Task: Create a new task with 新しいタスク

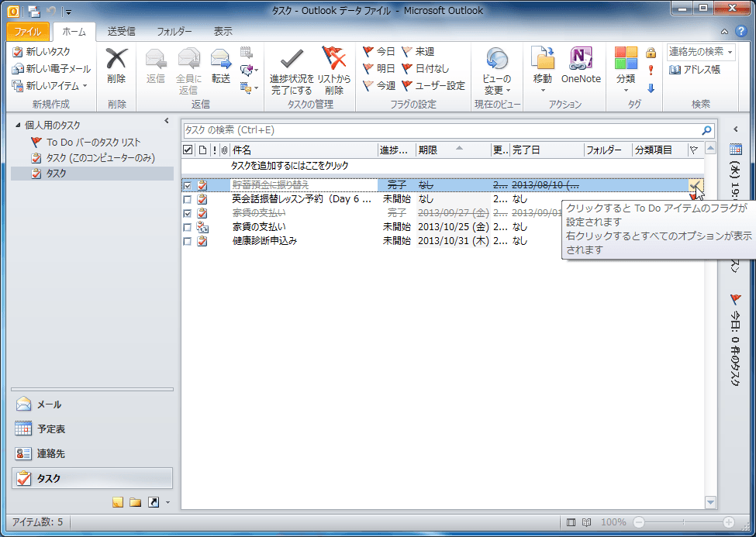Action: click(41, 52)
